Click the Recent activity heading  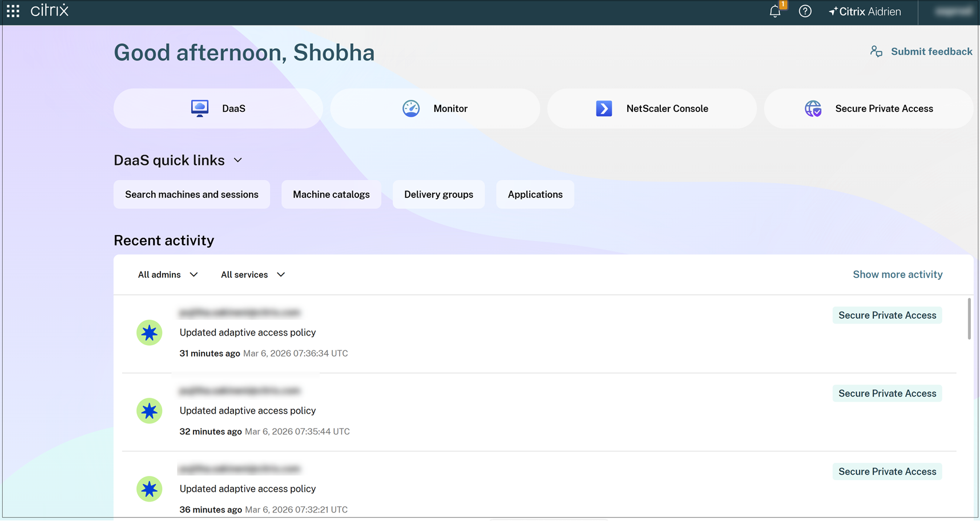coord(164,240)
